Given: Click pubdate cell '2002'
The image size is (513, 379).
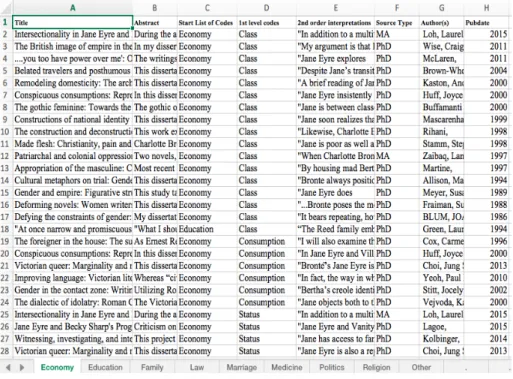Looking at the screenshot, I should point(486,290).
